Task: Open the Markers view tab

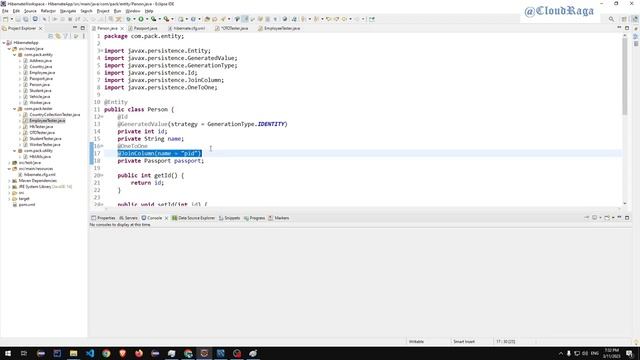Action: point(279,218)
